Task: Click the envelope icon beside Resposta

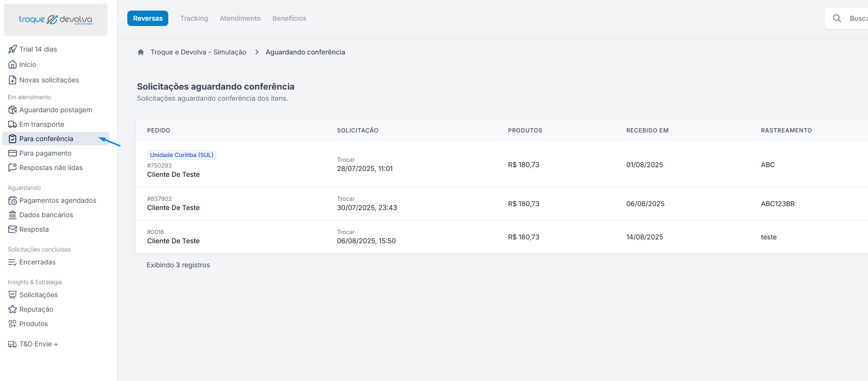Action: pos(13,229)
